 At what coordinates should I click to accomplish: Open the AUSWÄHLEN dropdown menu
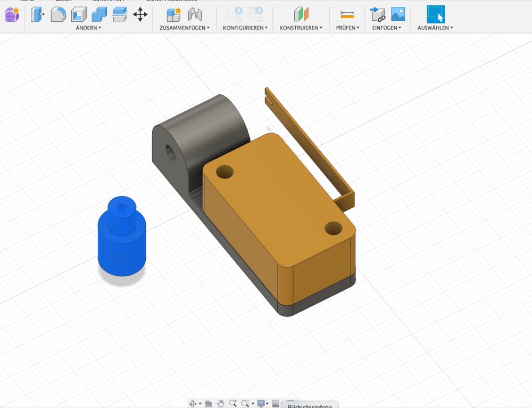(435, 28)
